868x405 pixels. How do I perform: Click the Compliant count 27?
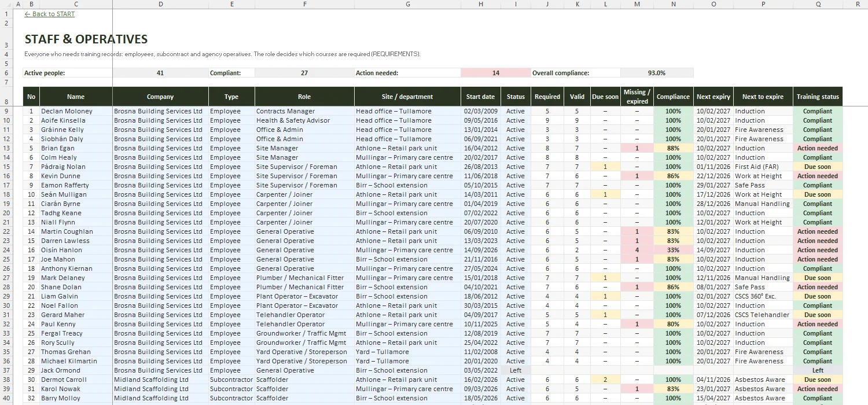(304, 73)
